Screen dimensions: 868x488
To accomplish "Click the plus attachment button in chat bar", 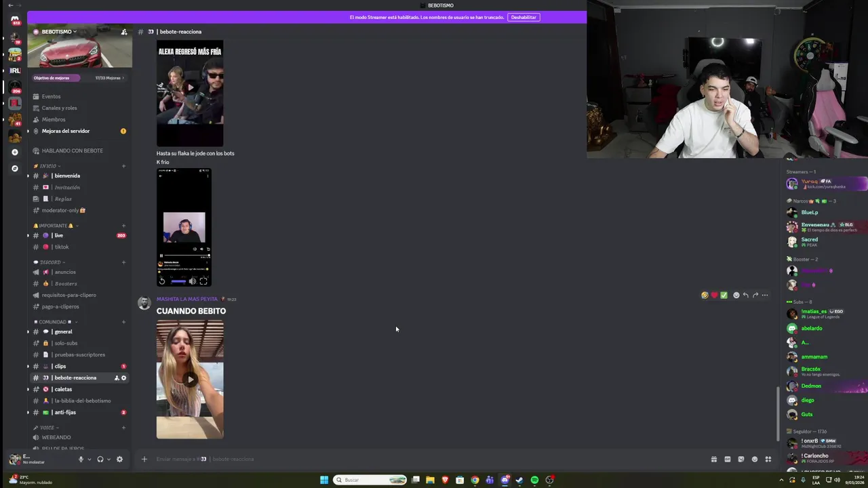I will click(144, 459).
